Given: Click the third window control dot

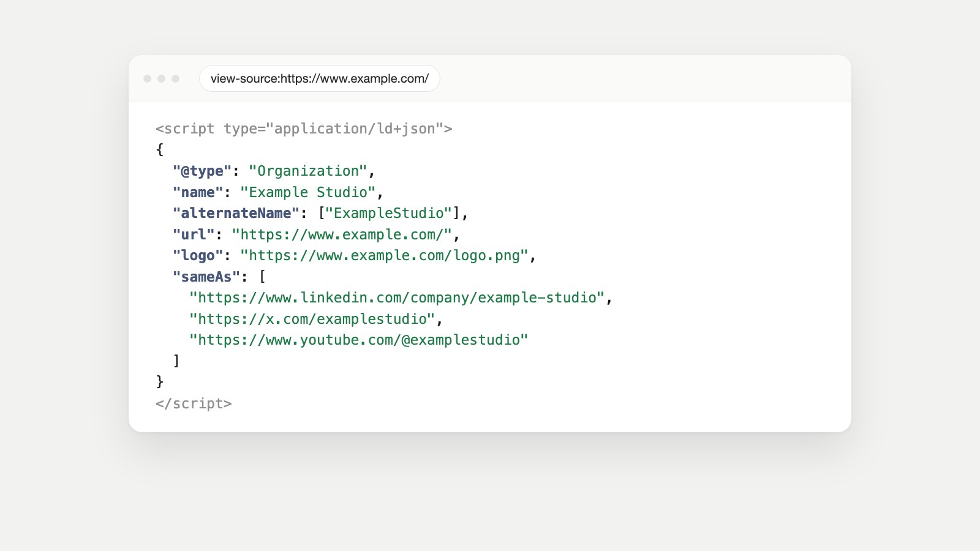Looking at the screenshot, I should tap(175, 78).
